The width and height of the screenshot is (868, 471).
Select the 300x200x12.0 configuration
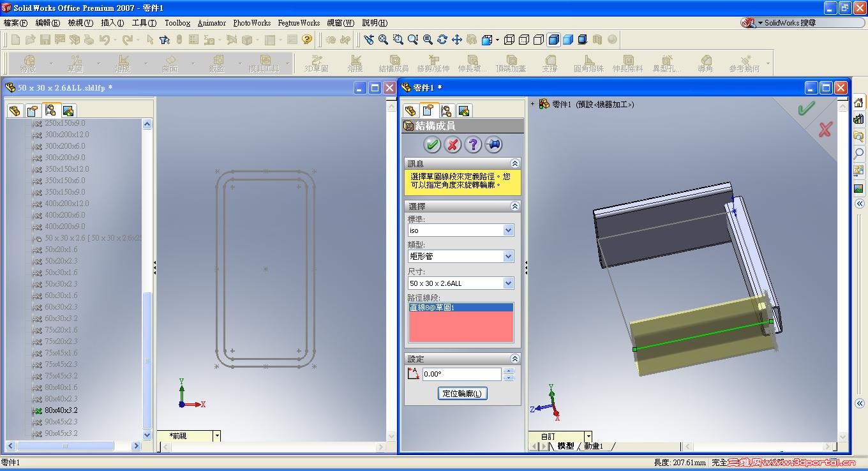pos(66,135)
